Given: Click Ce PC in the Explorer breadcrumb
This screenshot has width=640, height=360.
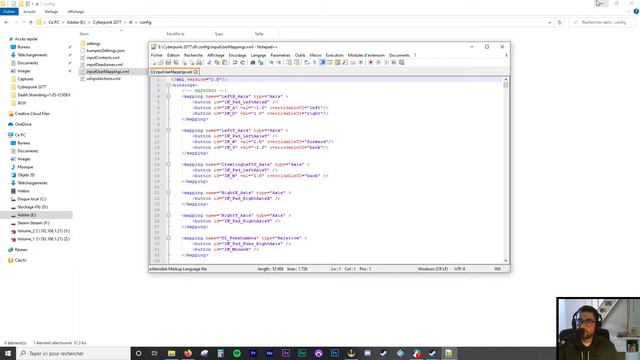Looking at the screenshot, I should click(54, 22).
